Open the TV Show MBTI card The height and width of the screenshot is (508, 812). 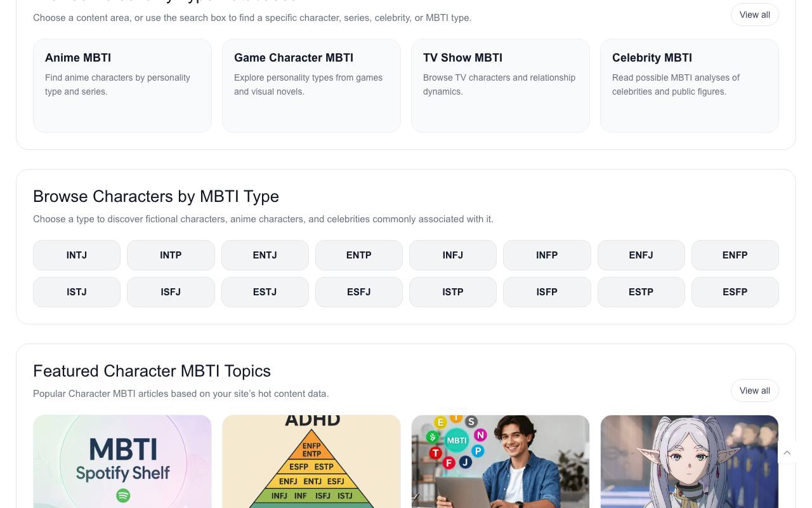tap(501, 86)
